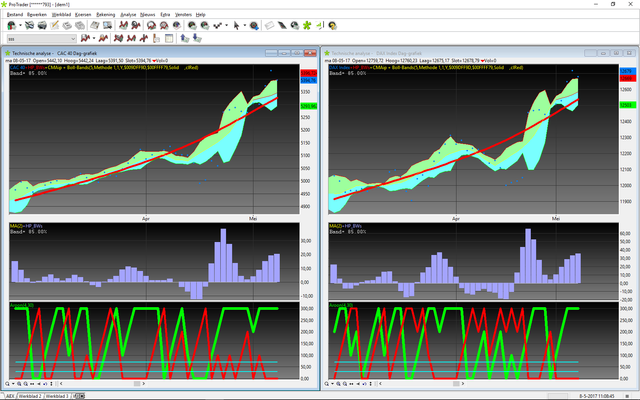Click the blue up-arrow icon in second toolbar
The image size is (640, 400).
point(185,38)
